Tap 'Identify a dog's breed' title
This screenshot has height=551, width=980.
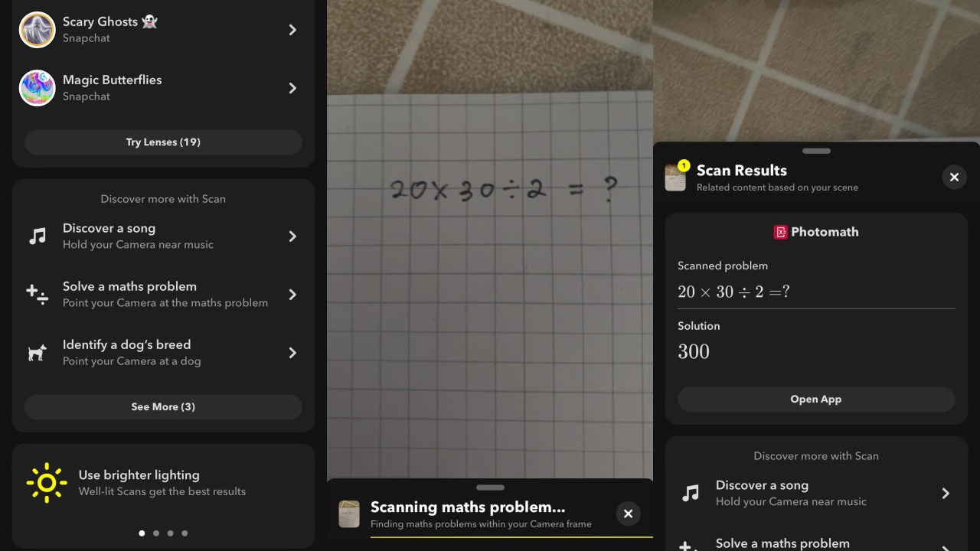pyautogui.click(x=126, y=344)
